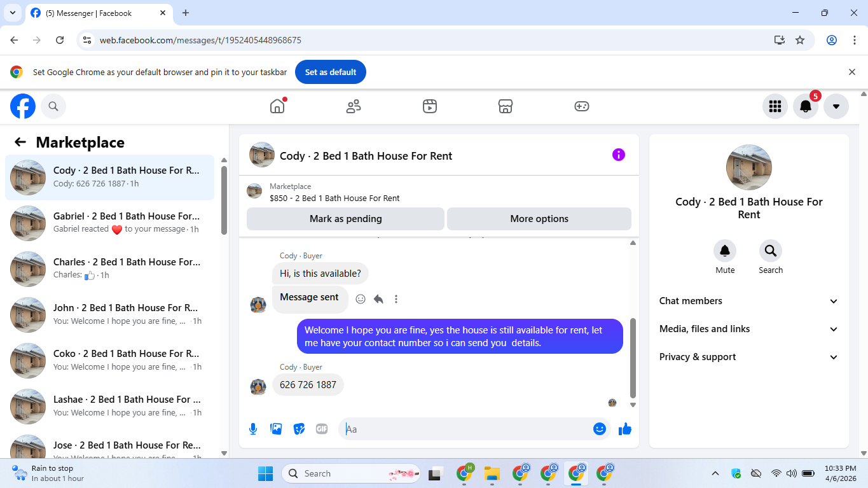The height and width of the screenshot is (488, 868).
Task: Click Cody's profile picture in side panel
Action: (749, 167)
